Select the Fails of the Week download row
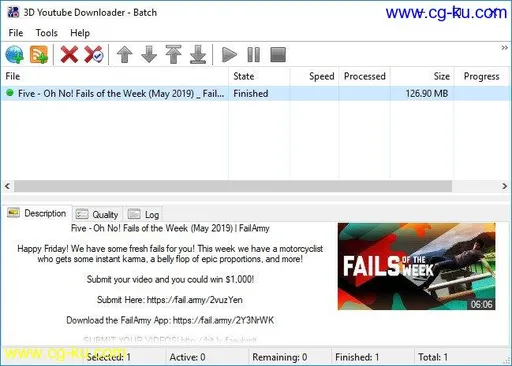 click(255, 94)
